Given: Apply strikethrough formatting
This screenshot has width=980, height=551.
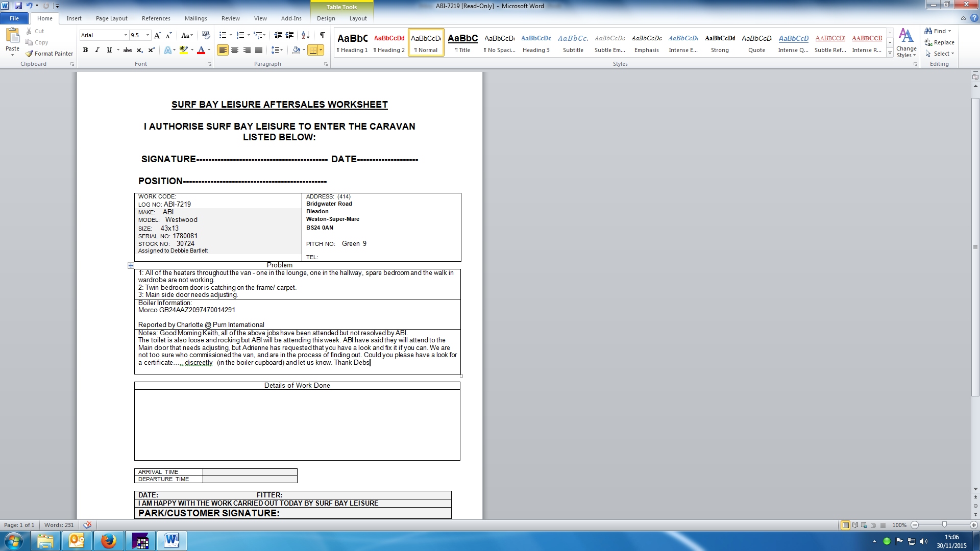Looking at the screenshot, I should pos(128,50).
